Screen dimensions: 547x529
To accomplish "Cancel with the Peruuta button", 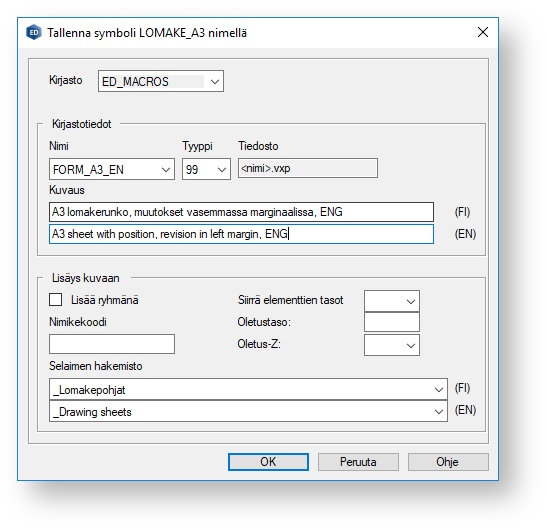I will point(358,462).
